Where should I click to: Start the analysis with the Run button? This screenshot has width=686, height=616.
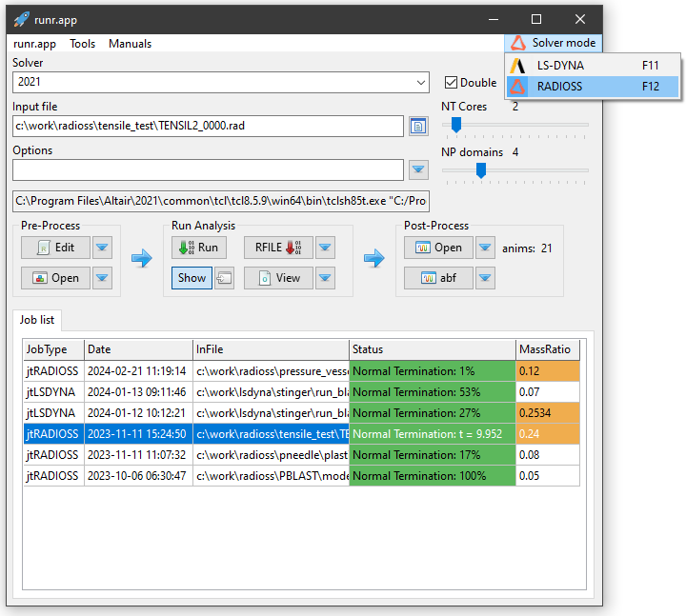tap(199, 248)
